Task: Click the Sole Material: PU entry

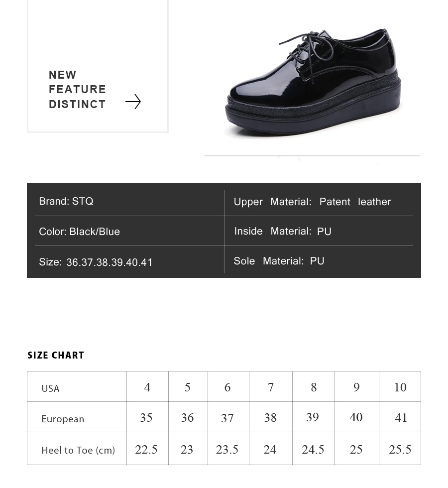Action: [279, 261]
